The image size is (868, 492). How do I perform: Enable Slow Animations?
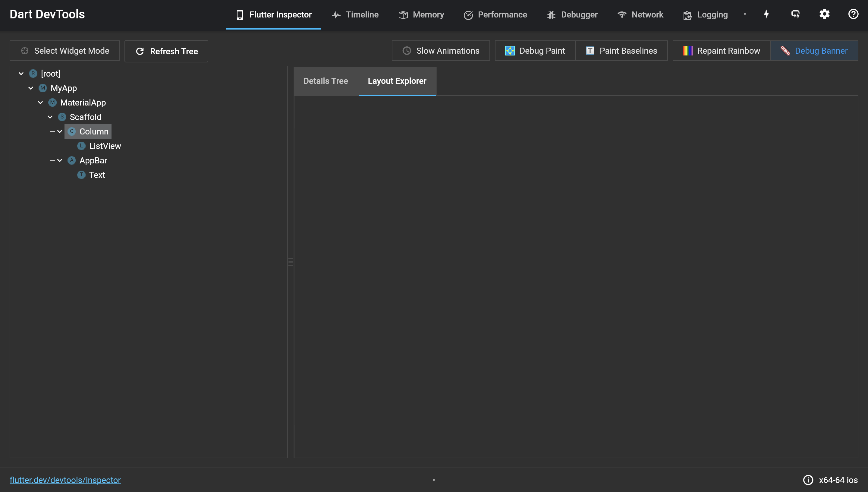tap(440, 51)
